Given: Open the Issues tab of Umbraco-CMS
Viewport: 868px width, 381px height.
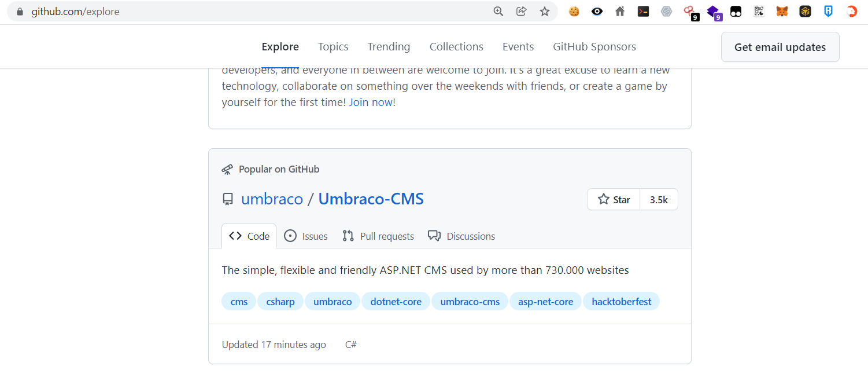Looking at the screenshot, I should pyautogui.click(x=306, y=236).
